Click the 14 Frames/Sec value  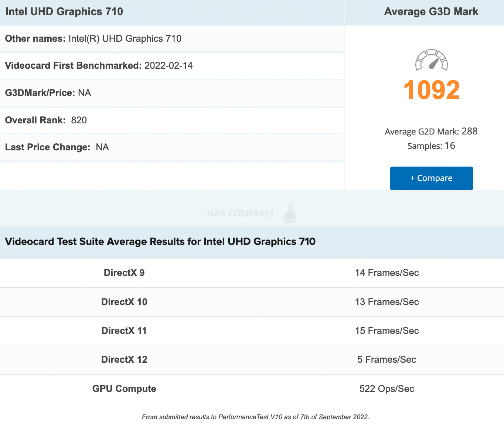(x=387, y=273)
